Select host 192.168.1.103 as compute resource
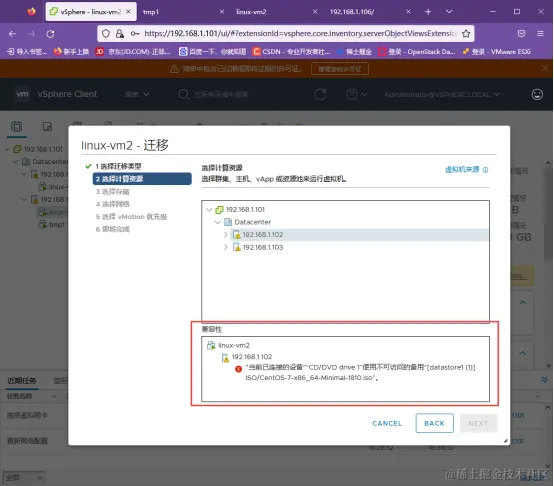The width and height of the screenshot is (554, 486). pyautogui.click(x=263, y=247)
